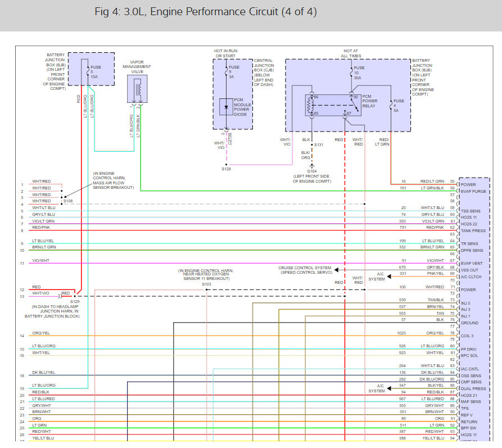The width and height of the screenshot is (502, 448).
Task: Select the PCM Power Relay symbol
Action: [x=332, y=105]
